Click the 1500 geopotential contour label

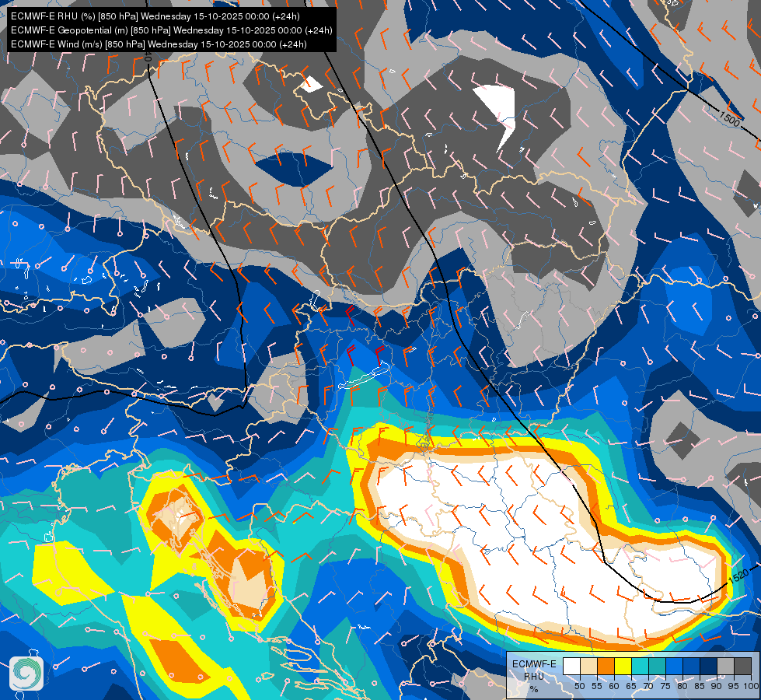[729, 118]
